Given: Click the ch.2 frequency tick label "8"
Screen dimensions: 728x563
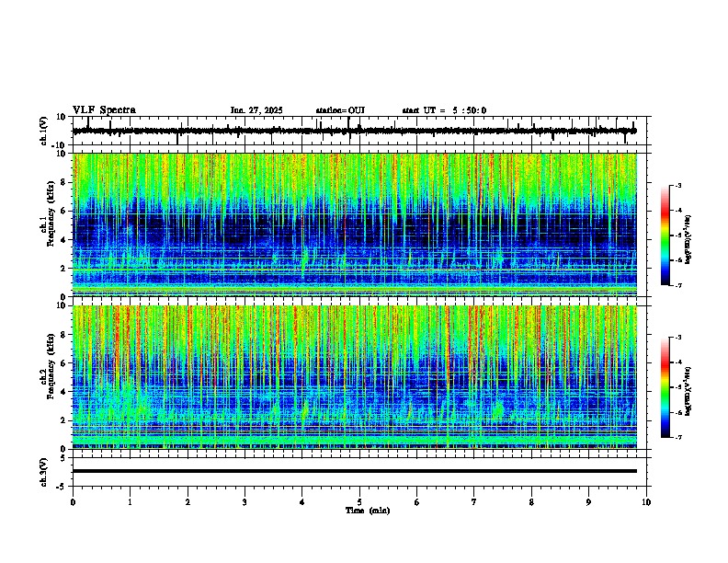Looking at the screenshot, I should tap(63, 335).
